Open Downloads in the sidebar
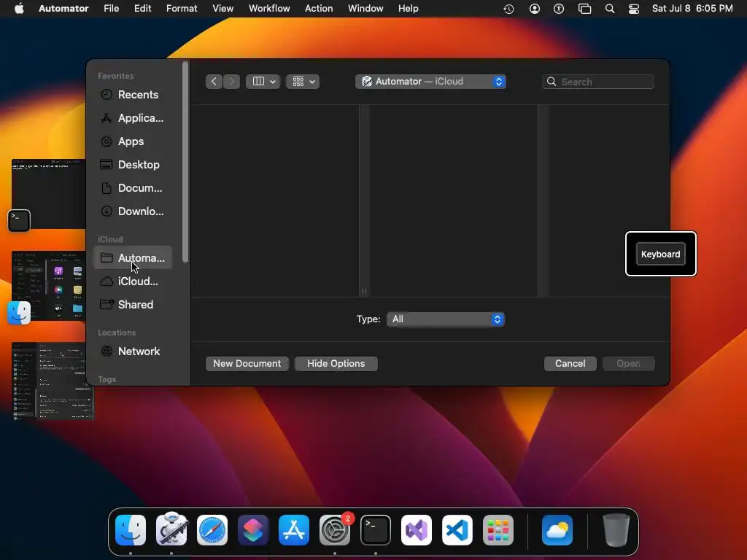This screenshot has width=747, height=560. 133,211
